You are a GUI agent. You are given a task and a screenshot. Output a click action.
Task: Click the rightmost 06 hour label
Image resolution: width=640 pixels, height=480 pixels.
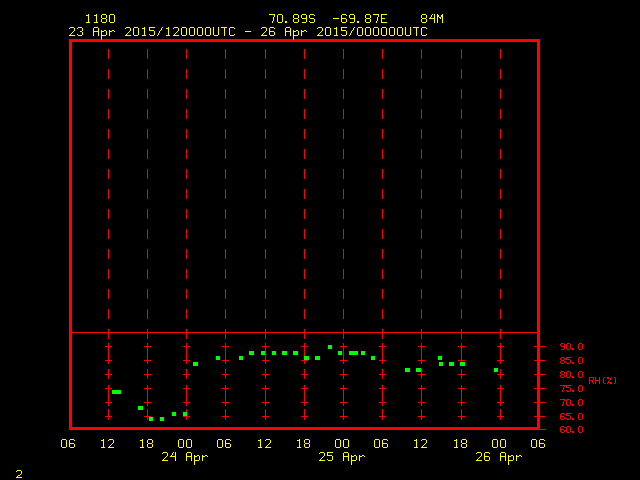tap(538, 444)
